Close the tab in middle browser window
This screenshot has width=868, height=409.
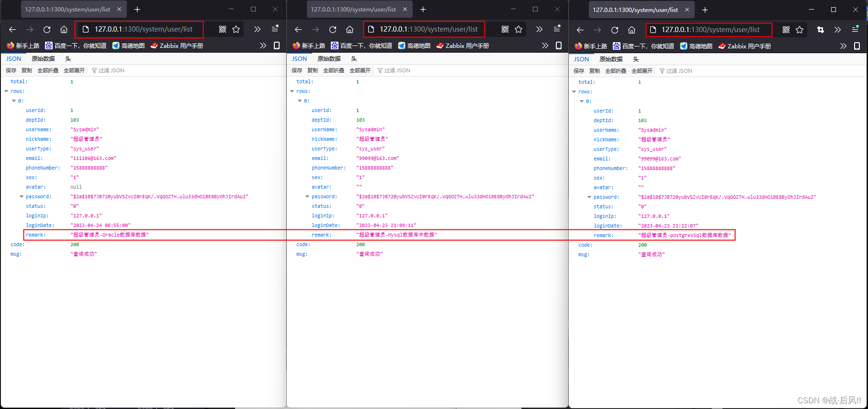click(x=405, y=9)
